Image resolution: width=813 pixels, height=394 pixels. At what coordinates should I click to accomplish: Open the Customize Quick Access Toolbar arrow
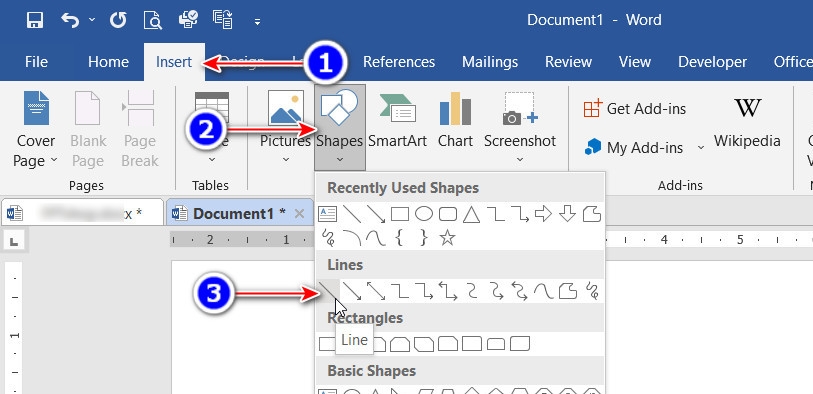coord(257,22)
